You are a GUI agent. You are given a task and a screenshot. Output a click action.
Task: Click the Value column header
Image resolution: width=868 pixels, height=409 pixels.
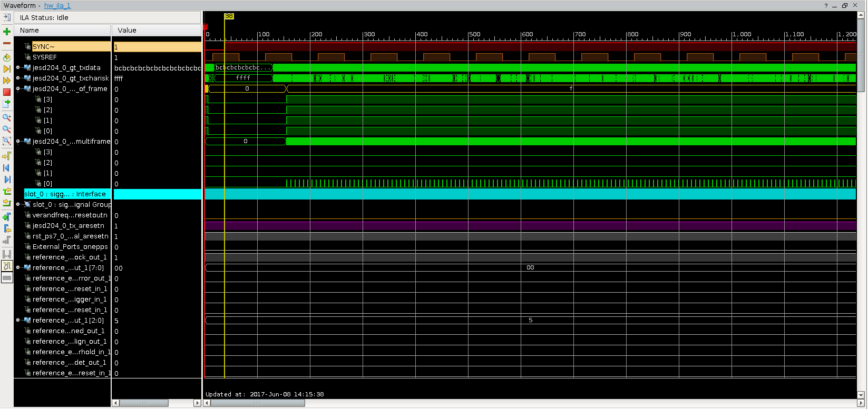157,30
